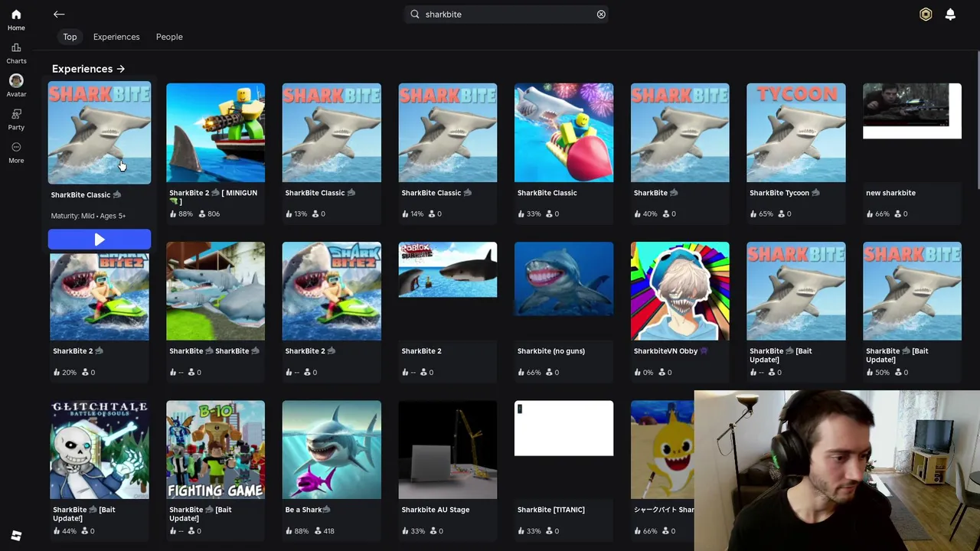Go to Home in the sidebar
This screenshot has width=980, height=551.
[x=16, y=20]
